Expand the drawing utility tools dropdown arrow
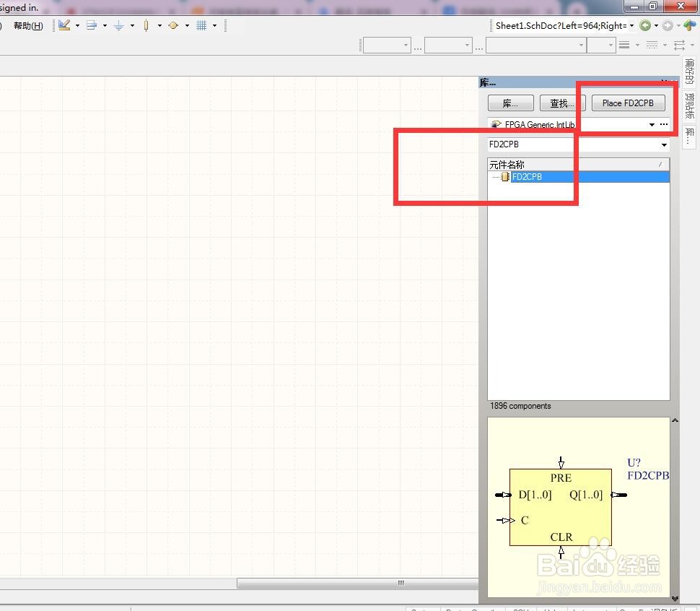This screenshot has width=700, height=611. 77,25
